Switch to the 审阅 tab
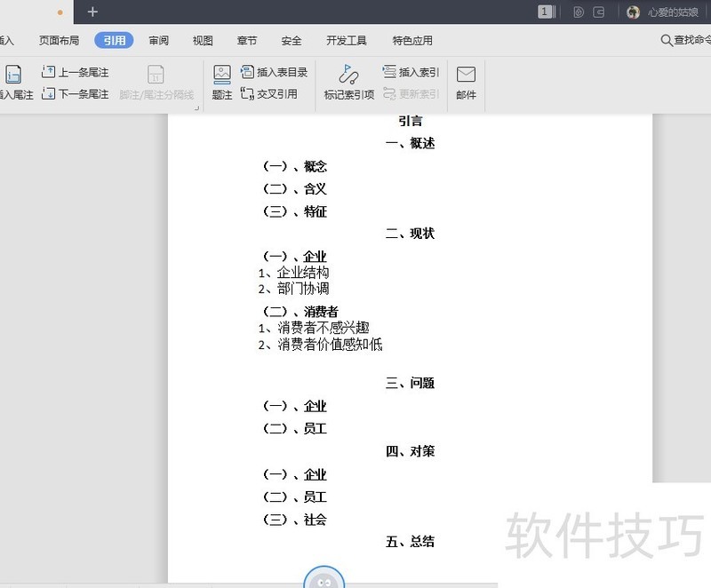This screenshot has height=588, width=711. click(x=158, y=40)
